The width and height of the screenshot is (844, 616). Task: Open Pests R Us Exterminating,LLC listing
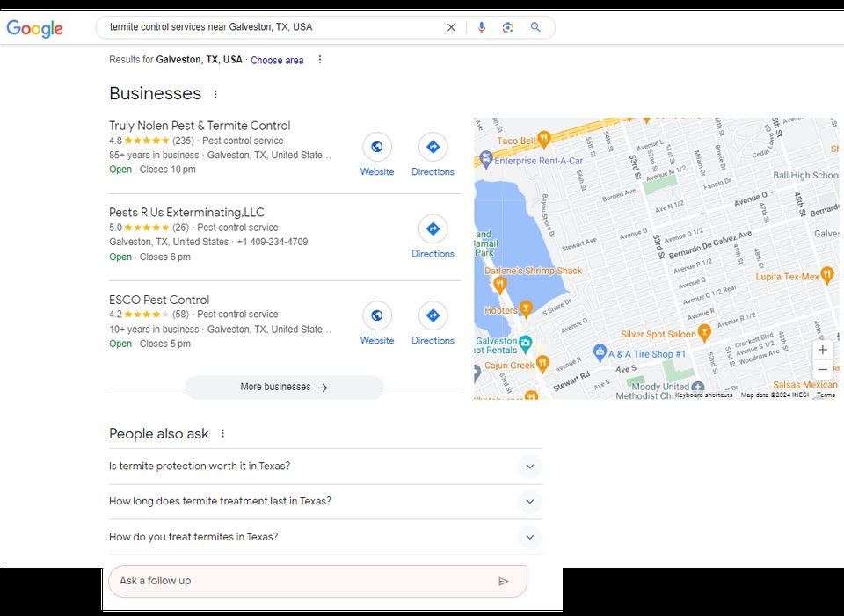point(186,213)
